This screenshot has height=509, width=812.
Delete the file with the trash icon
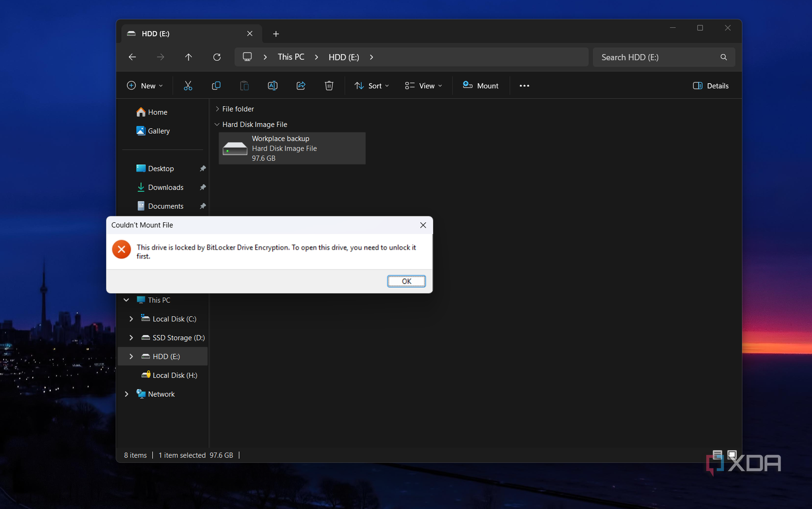[329, 85]
